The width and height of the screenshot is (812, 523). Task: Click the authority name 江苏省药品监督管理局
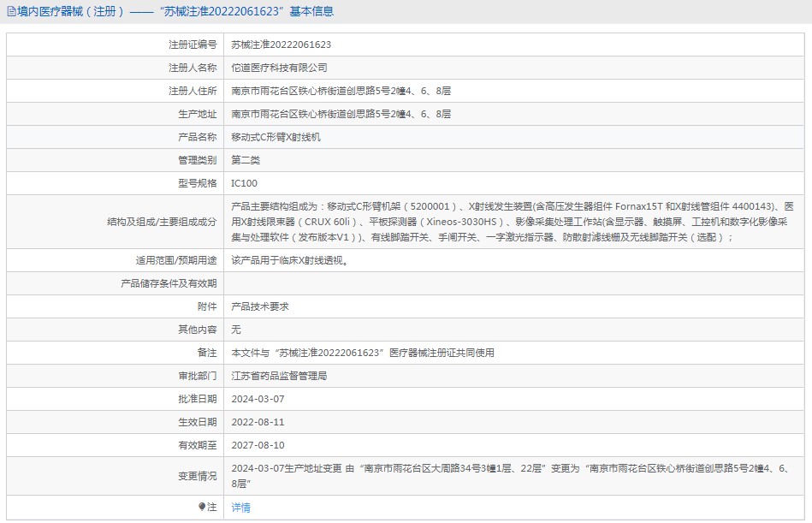279,376
